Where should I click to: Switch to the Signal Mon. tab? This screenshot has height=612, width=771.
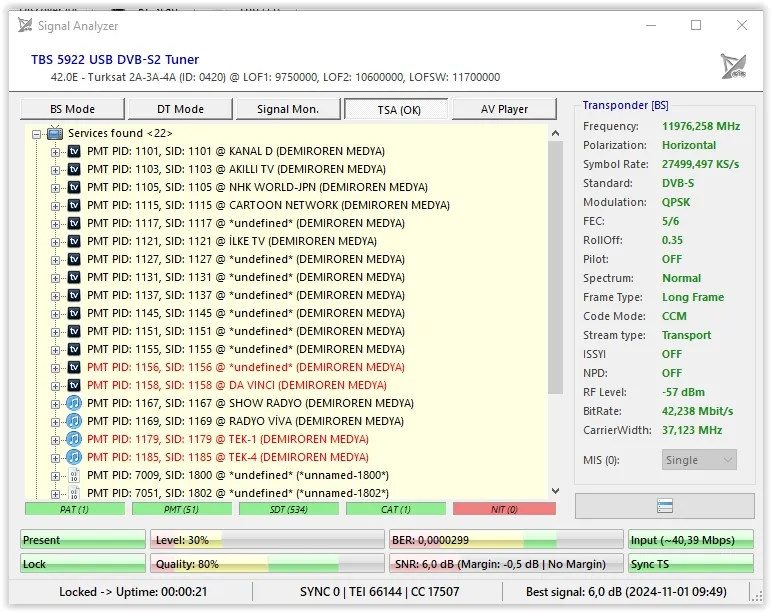(288, 109)
